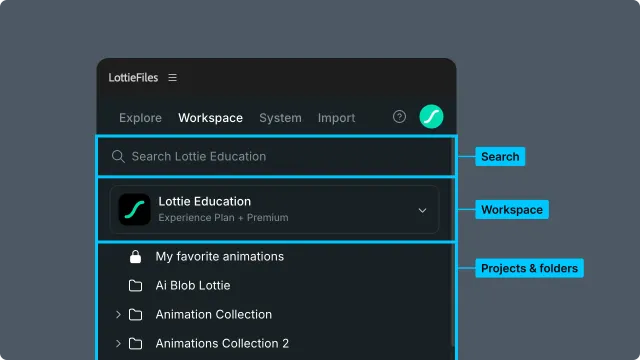Select the Animation Collection row label

click(x=213, y=315)
